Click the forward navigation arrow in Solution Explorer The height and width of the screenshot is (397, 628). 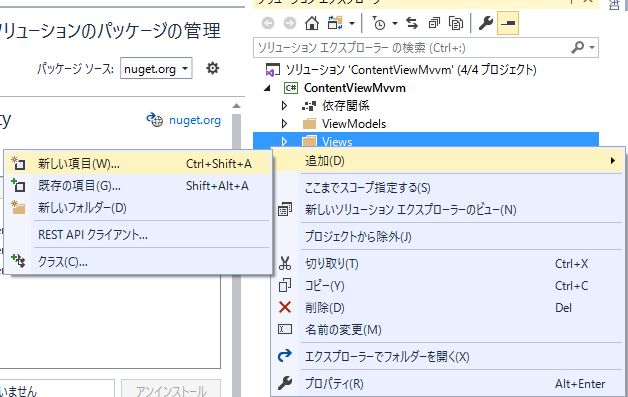click(290, 23)
